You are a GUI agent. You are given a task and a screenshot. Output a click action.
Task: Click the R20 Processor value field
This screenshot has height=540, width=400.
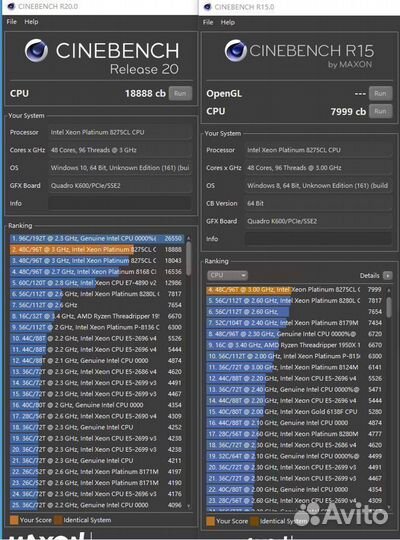(120, 132)
